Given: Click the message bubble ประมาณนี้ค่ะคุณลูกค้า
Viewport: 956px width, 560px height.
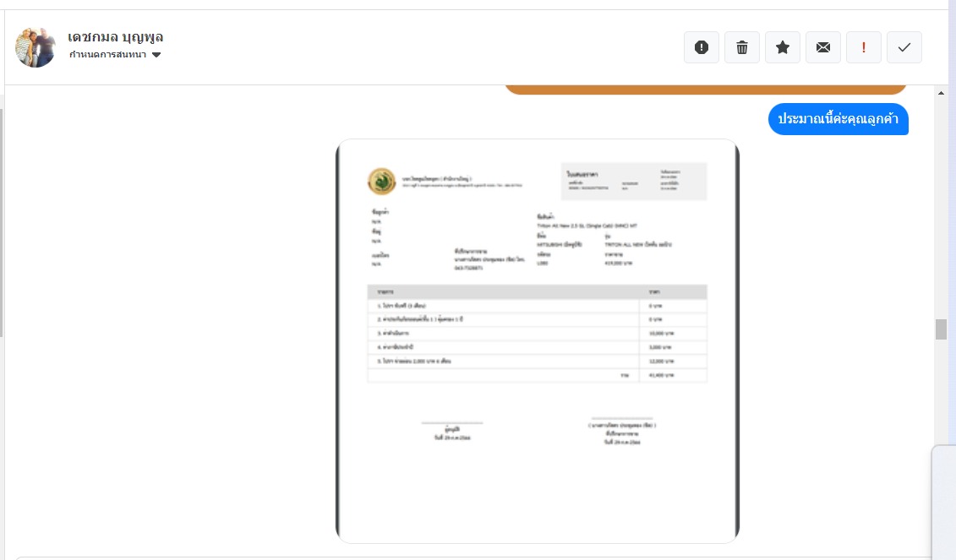Looking at the screenshot, I should coord(839,119).
